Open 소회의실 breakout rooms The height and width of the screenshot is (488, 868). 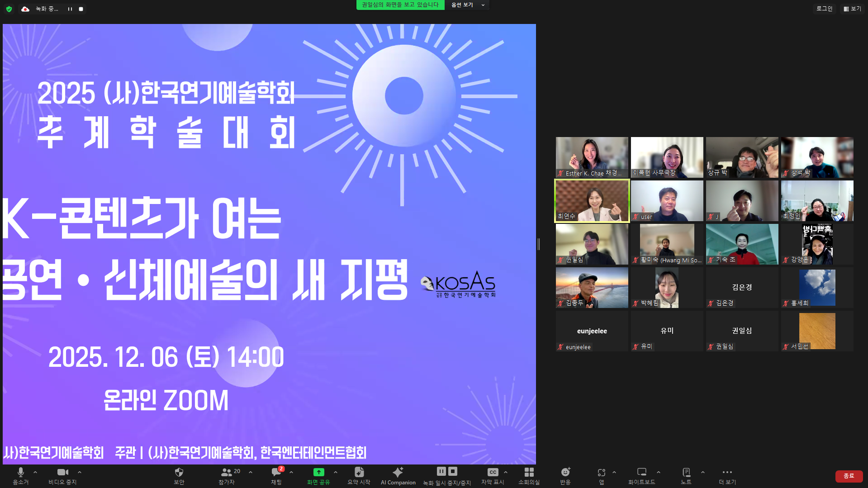pyautogui.click(x=529, y=475)
